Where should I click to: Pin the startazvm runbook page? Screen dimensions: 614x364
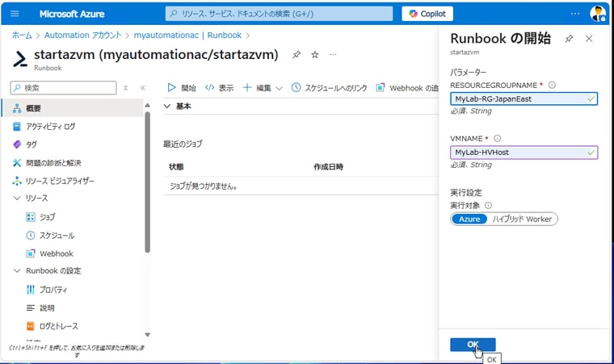tap(296, 54)
